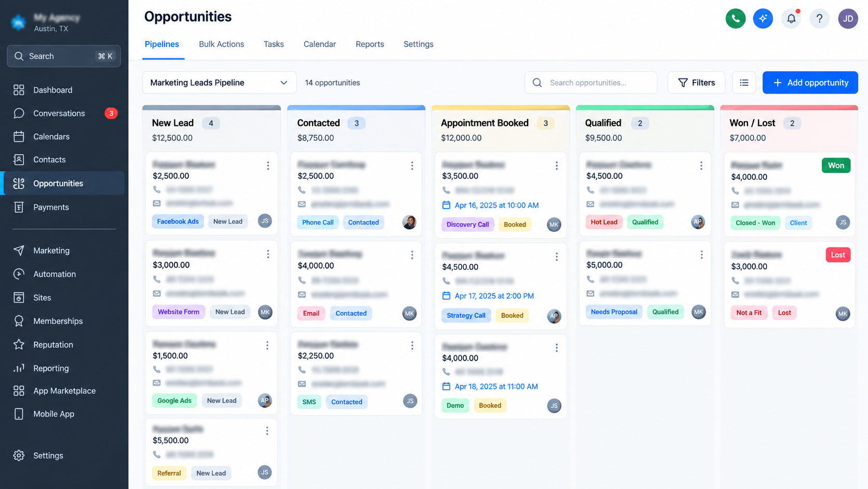
Task: Open the help question mark icon
Action: coord(819,19)
